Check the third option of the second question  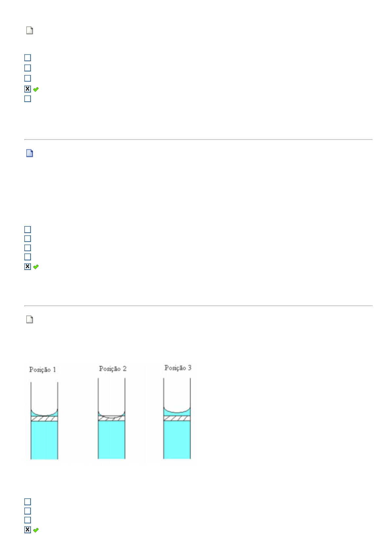pyautogui.click(x=28, y=248)
